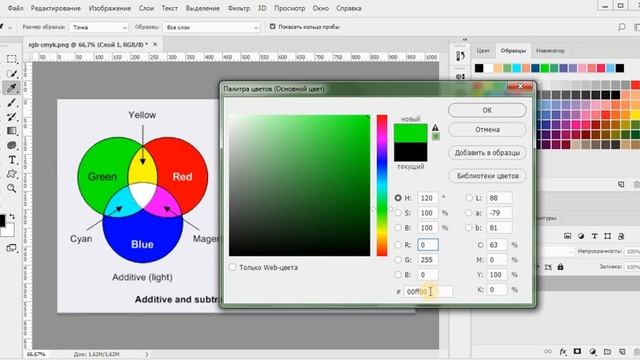Open the History panel icon
Screen dimensions: 640x360
(x=460, y=56)
